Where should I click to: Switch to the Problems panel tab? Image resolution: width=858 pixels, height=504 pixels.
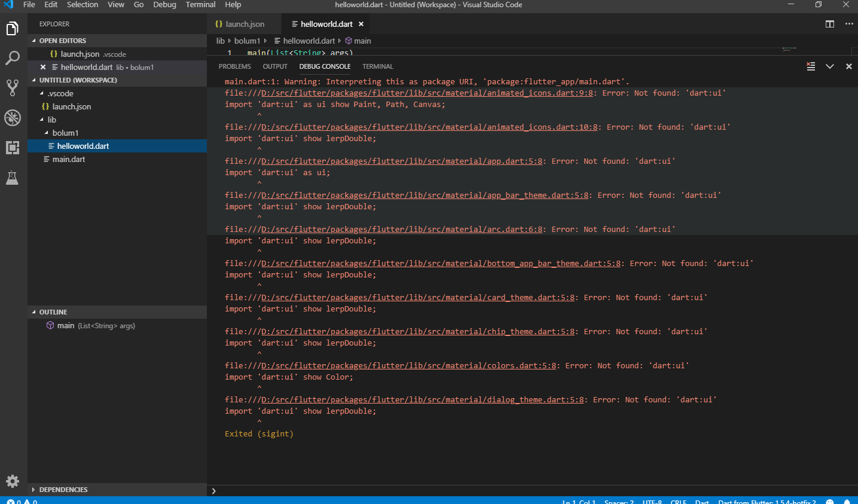235,66
